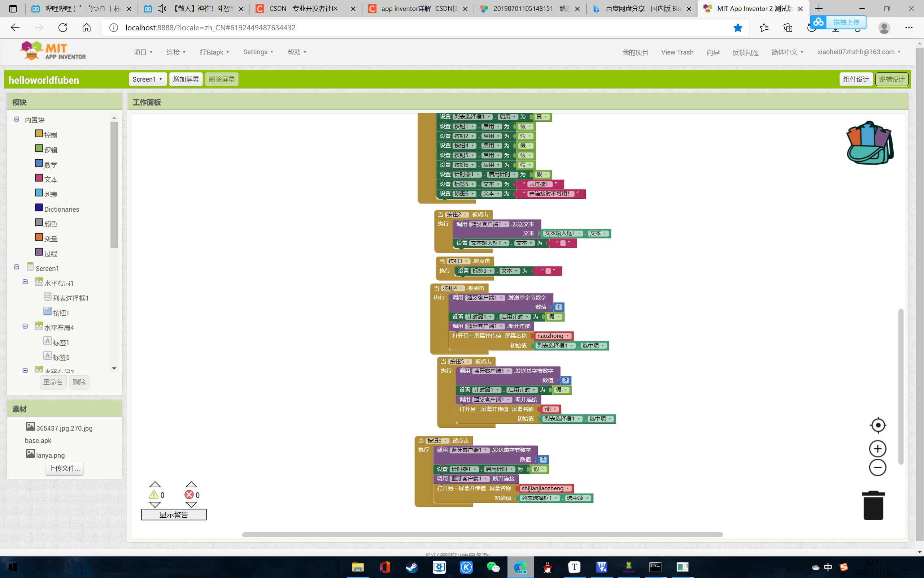This screenshot has width=924, height=578.
Task: Click the 删除屏幕 button
Action: 222,79
